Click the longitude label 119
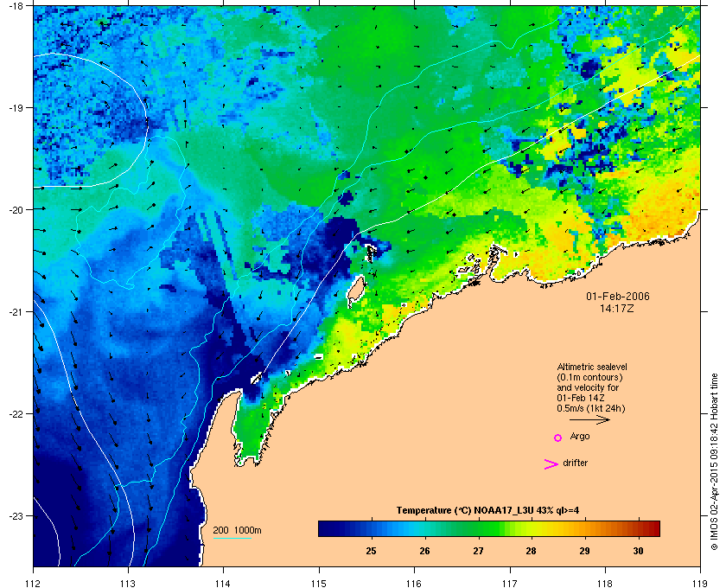This screenshot has height=588, width=726. click(x=700, y=584)
